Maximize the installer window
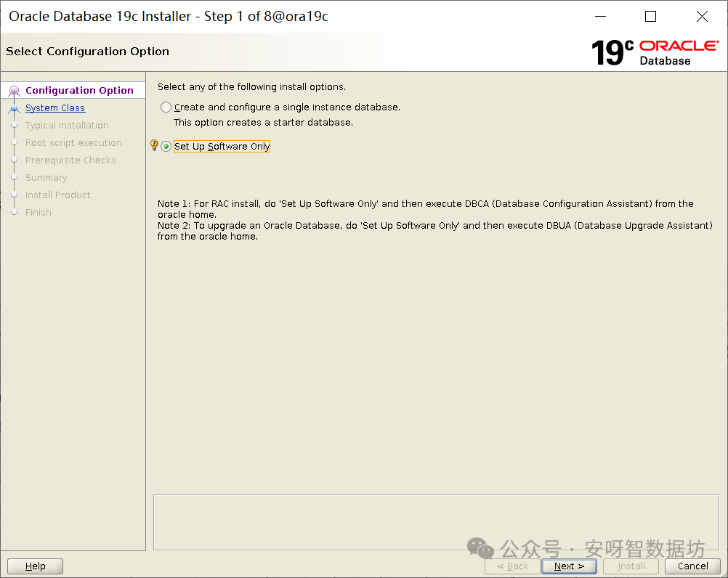 (x=651, y=17)
